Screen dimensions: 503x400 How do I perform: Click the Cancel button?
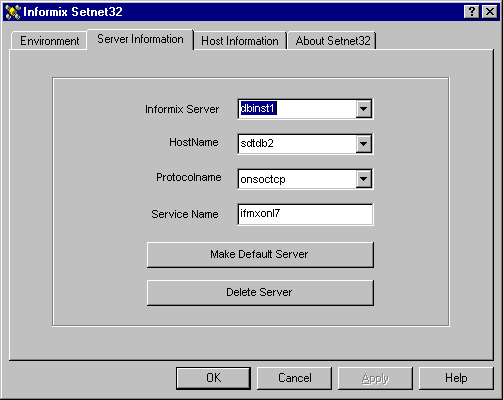point(295,378)
